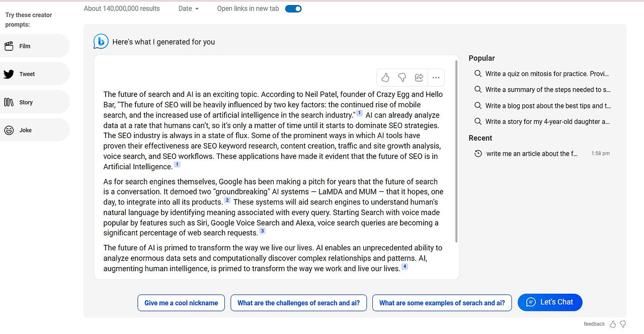
Task: Click chat bubble icon in Let's Chat
Action: pyautogui.click(x=531, y=302)
